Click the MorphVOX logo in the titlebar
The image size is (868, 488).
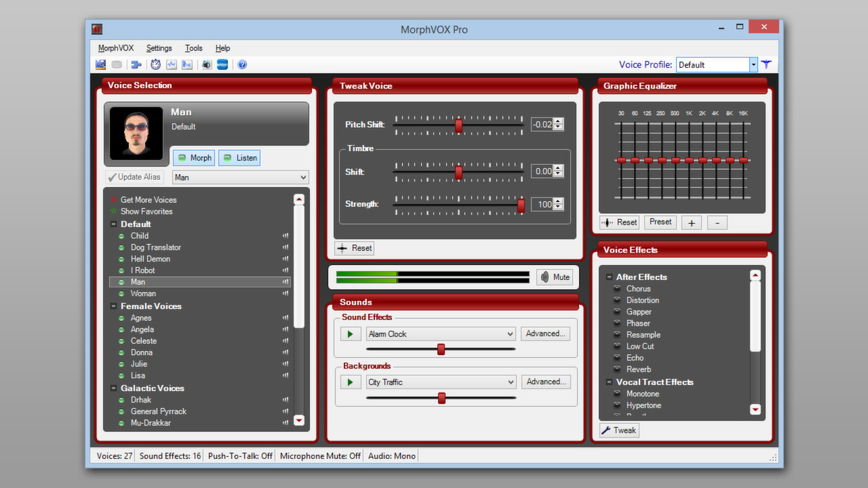(x=97, y=29)
